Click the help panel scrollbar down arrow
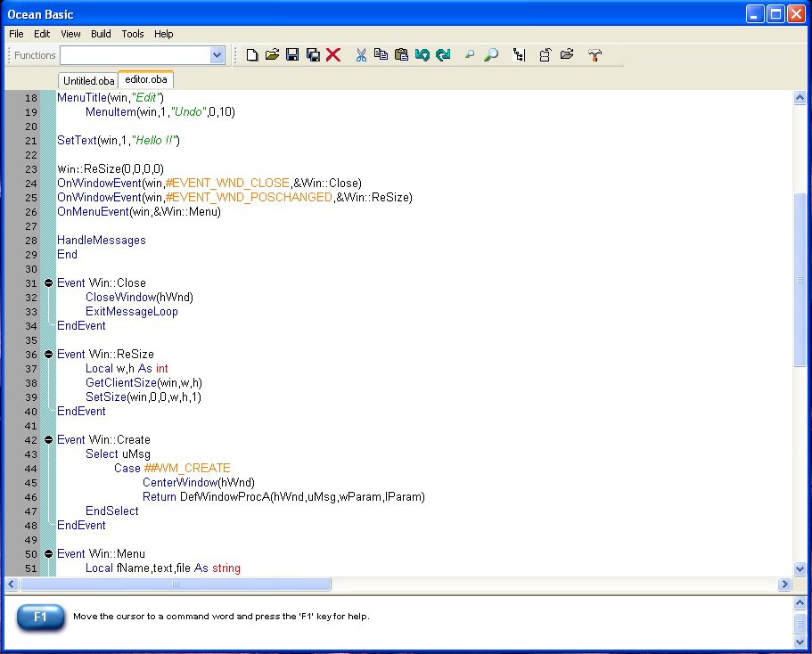Screen dimensions: 812x654 click(800, 642)
